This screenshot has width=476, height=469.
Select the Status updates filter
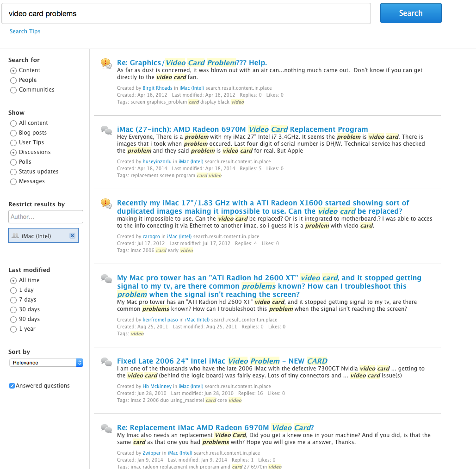(x=13, y=172)
